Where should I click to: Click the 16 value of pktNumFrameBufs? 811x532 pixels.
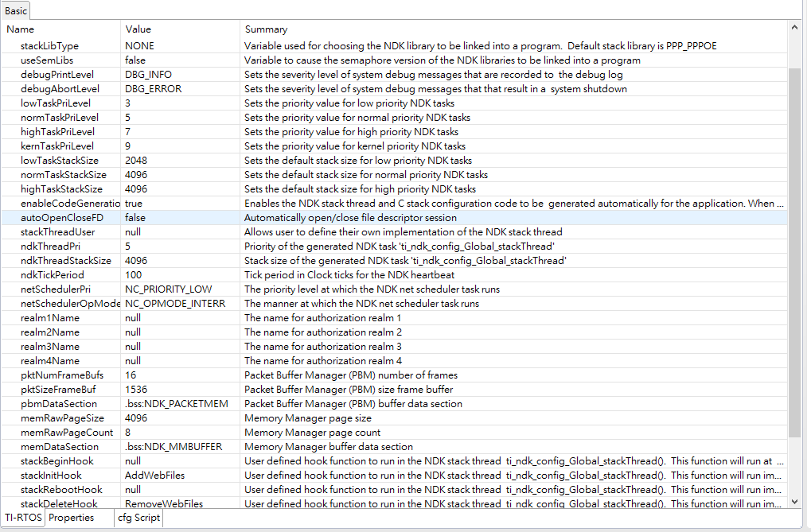click(131, 375)
